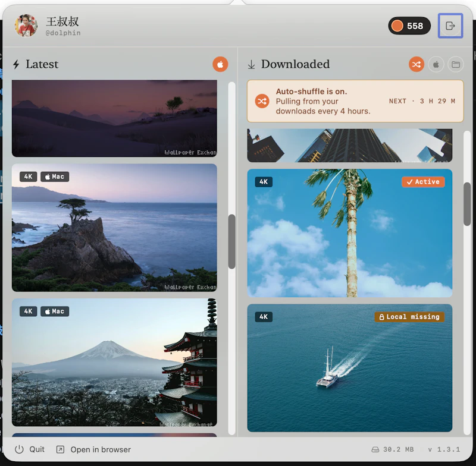Click the 4K badge on sailboat wallpaper
476x466 pixels.
tap(264, 317)
